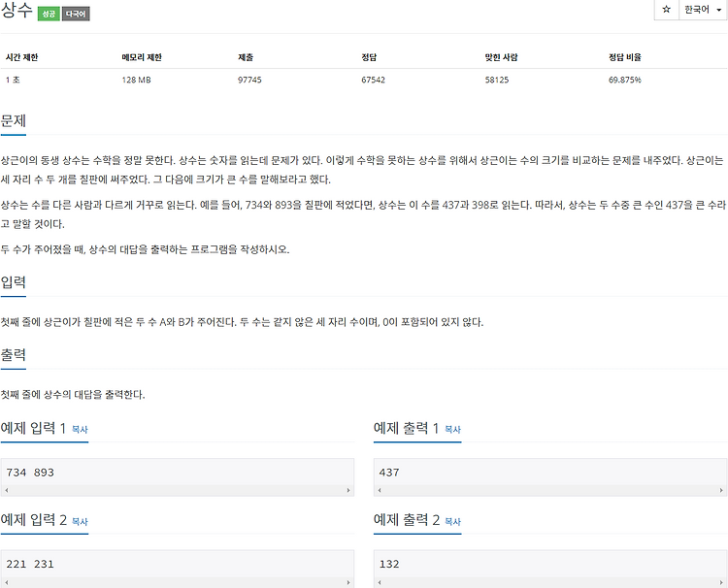This screenshot has height=588, width=728.
Task: Select the sample output text 132
Action: (x=389, y=564)
